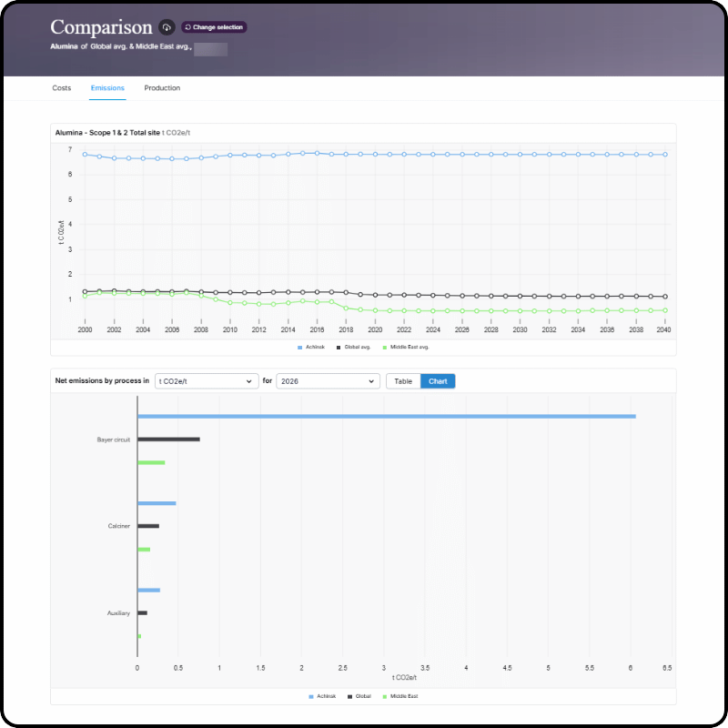Viewport: 728px width, 728px height.
Task: Open the Costs tab
Action: [x=62, y=87]
